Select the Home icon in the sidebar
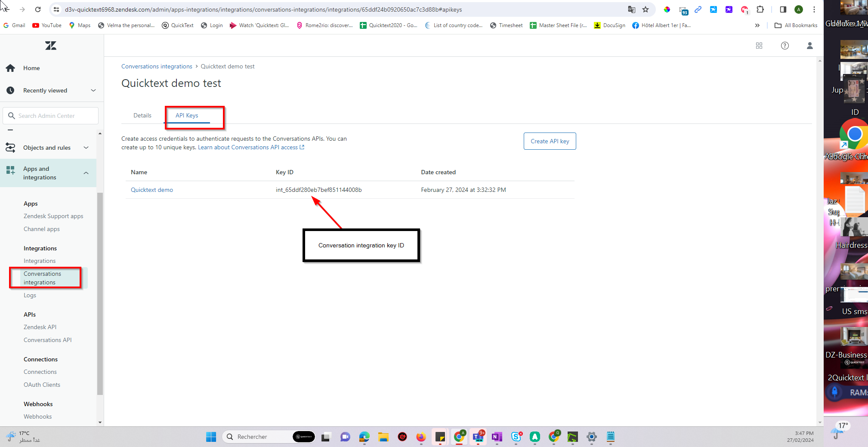 coord(10,68)
